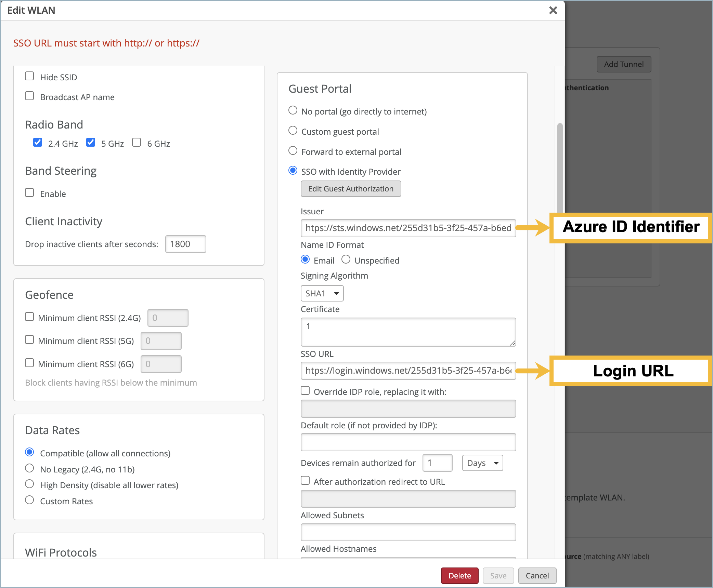Choose Forward to external portal
Screen dimensions: 713x588
293,151
